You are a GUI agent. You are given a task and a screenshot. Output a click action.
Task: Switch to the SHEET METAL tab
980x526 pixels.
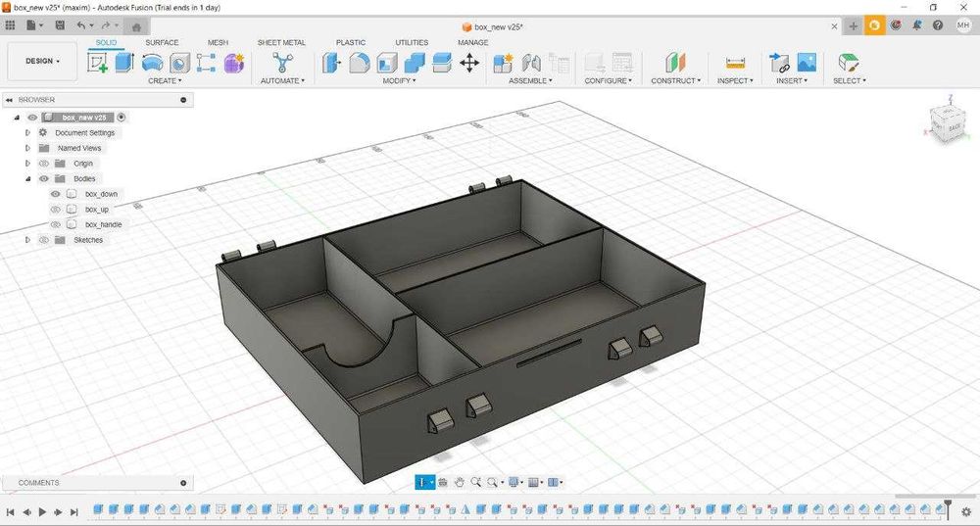(281, 42)
